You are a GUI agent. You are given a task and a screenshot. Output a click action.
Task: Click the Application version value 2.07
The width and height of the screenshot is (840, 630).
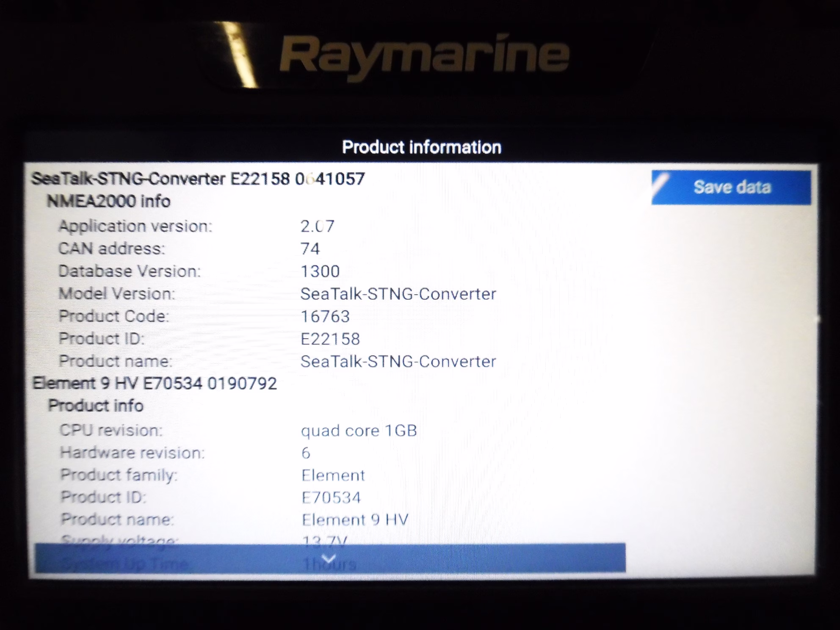tap(318, 226)
